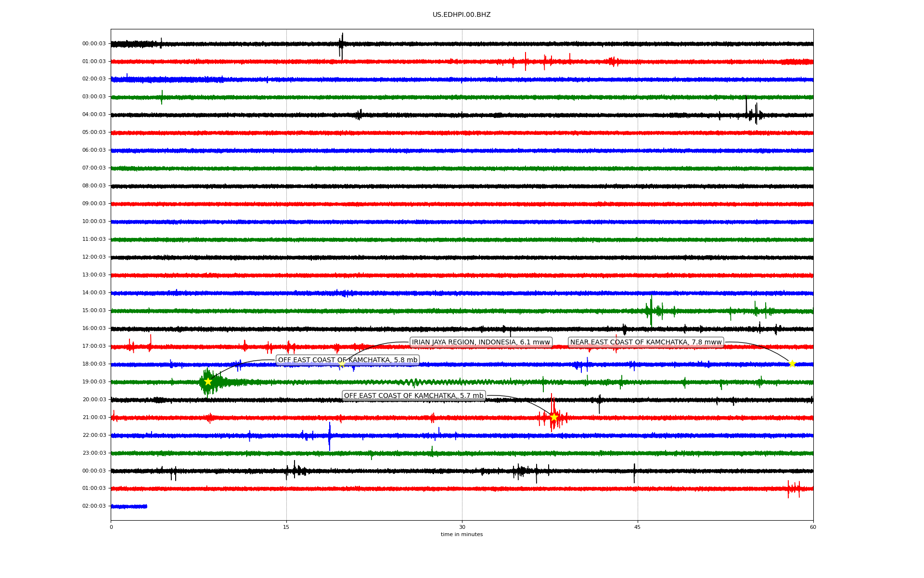Click the yellow star under Irian Jaya label
The height and width of the screenshot is (578, 924).
click(x=342, y=364)
